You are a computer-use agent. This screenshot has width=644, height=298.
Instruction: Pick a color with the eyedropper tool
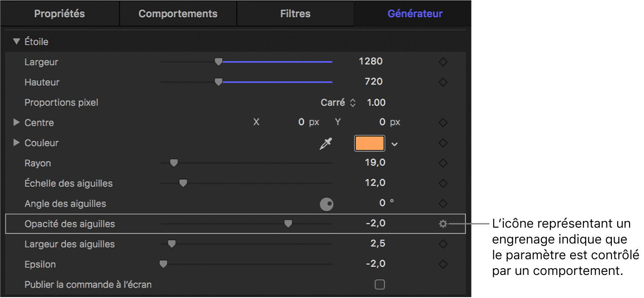pyautogui.click(x=325, y=143)
